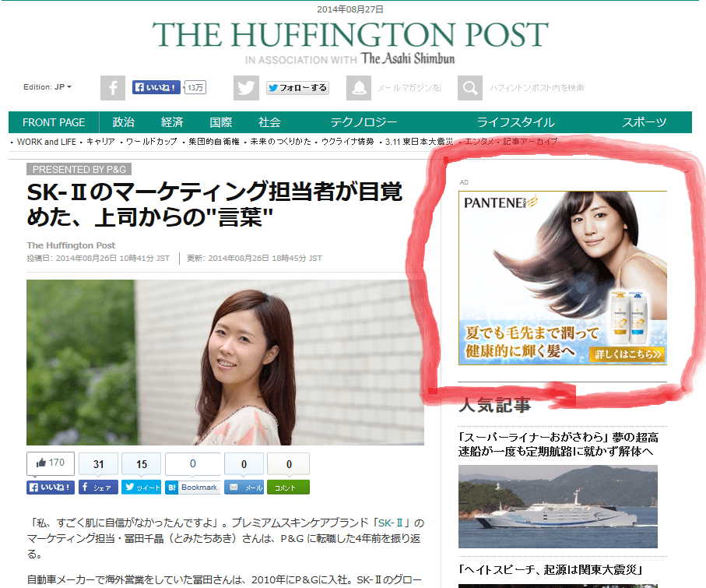This screenshot has height=588, width=706.
Task: Open the 政治 section
Action: click(123, 122)
